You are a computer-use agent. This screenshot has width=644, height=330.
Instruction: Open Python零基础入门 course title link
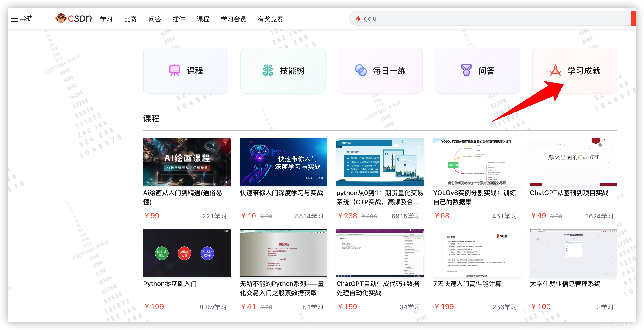[170, 284]
